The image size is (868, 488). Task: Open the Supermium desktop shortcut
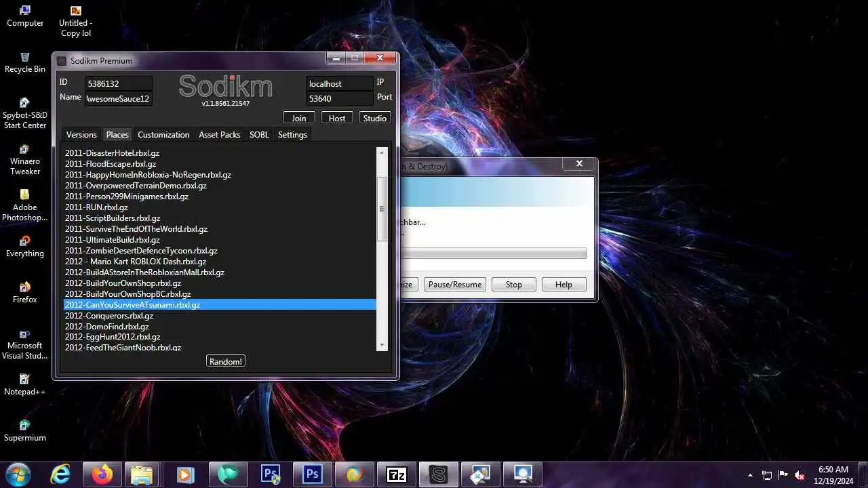(x=25, y=431)
